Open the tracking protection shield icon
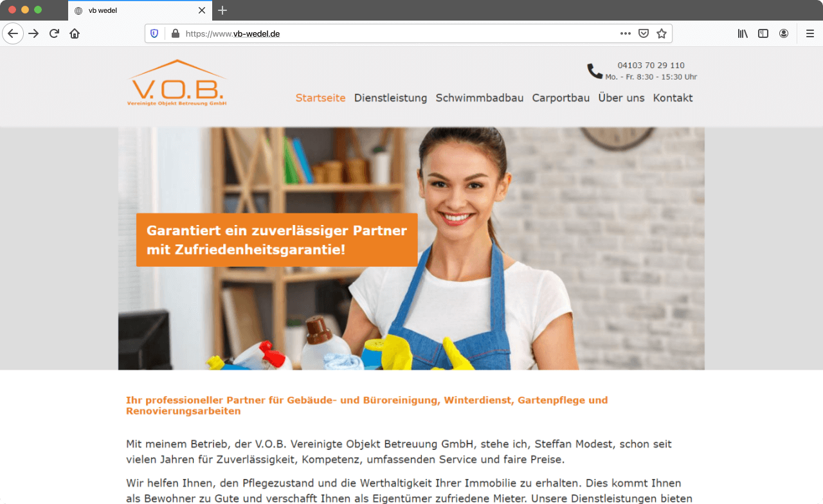 tap(154, 33)
